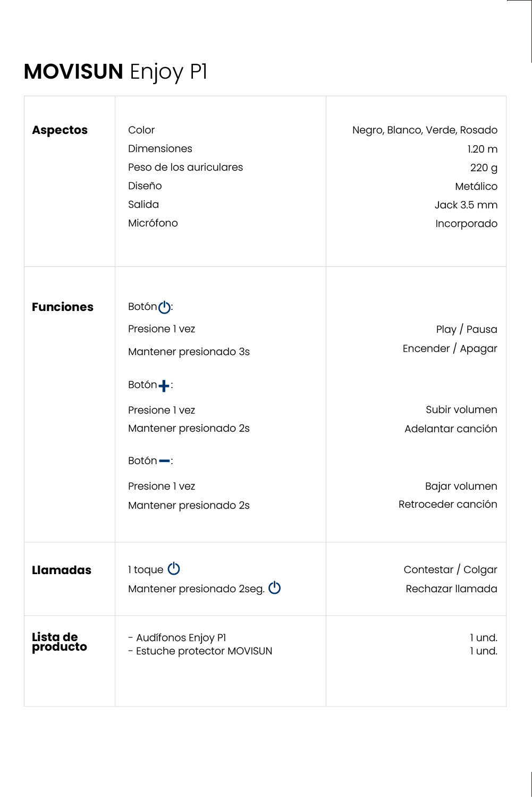Image resolution: width=532 pixels, height=799 pixels.
Task: Click the power icon next to Botón
Action: click(165, 307)
